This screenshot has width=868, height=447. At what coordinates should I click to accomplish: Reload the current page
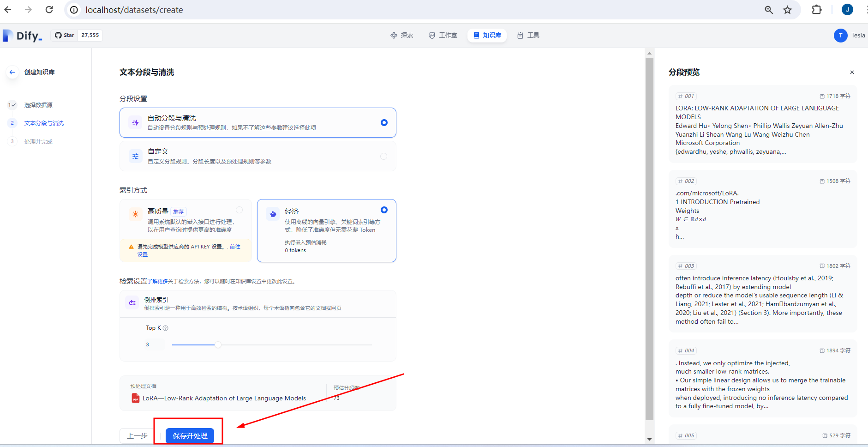(49, 10)
